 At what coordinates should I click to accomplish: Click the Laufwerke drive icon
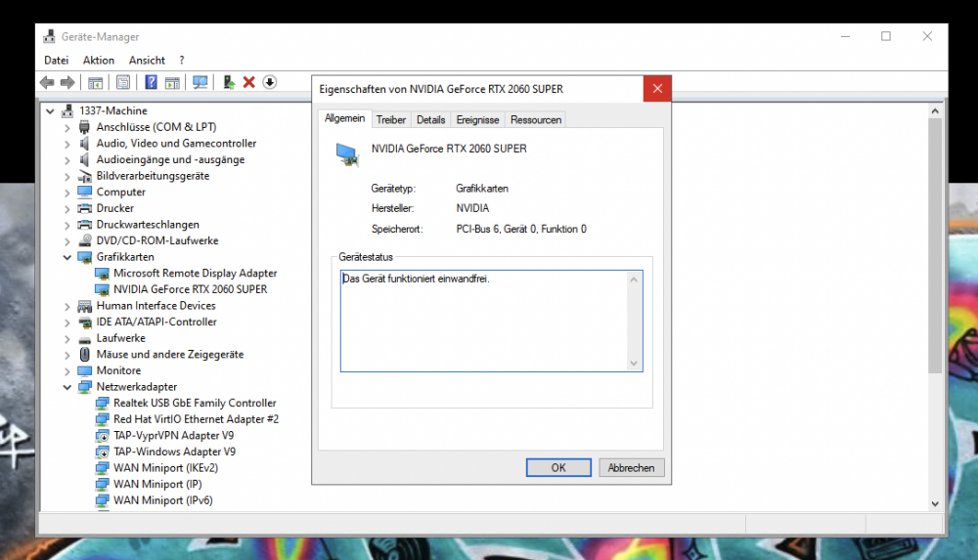click(x=84, y=338)
